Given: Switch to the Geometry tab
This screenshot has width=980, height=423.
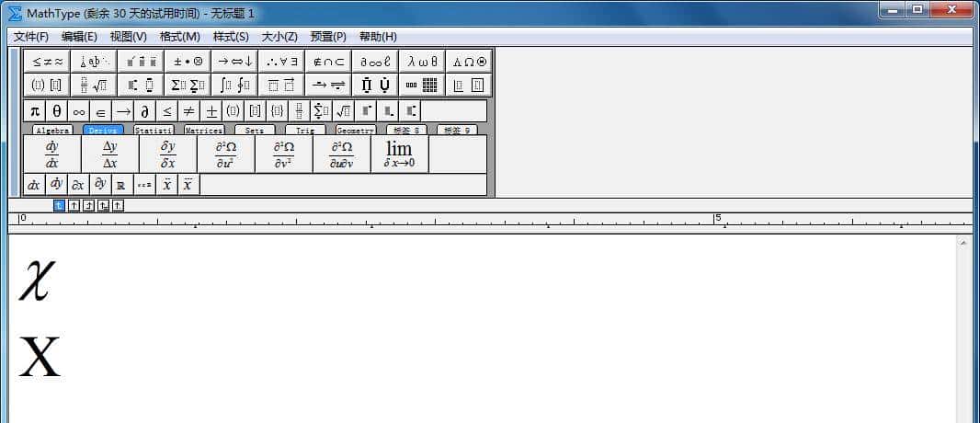Looking at the screenshot, I should point(357,130).
